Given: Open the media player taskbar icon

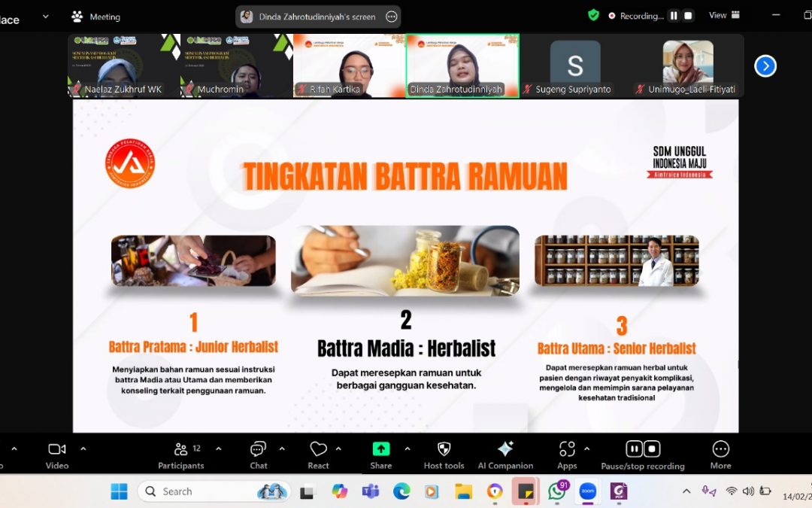Looking at the screenshot, I should click(x=432, y=491).
